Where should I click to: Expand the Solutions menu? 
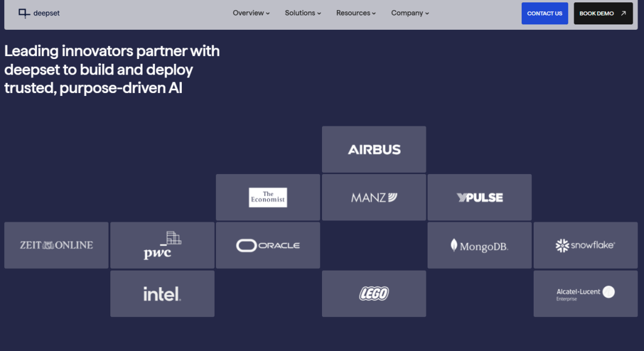tap(303, 13)
